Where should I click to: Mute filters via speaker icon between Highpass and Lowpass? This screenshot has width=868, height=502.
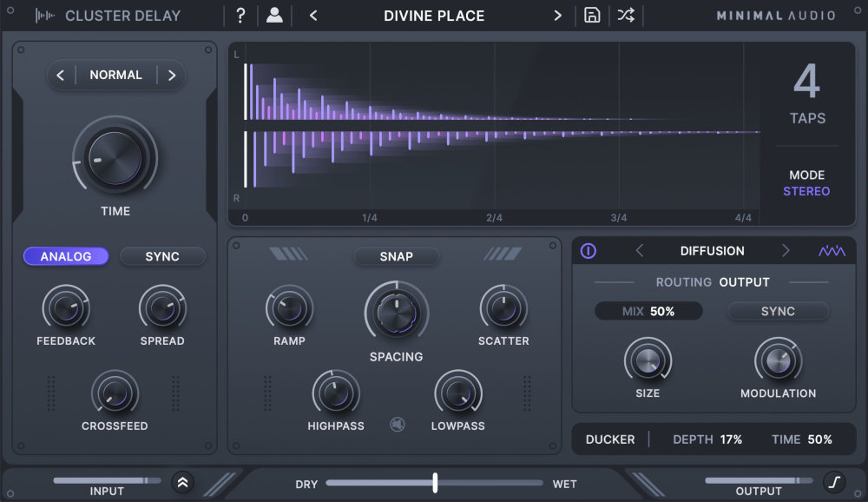397,423
